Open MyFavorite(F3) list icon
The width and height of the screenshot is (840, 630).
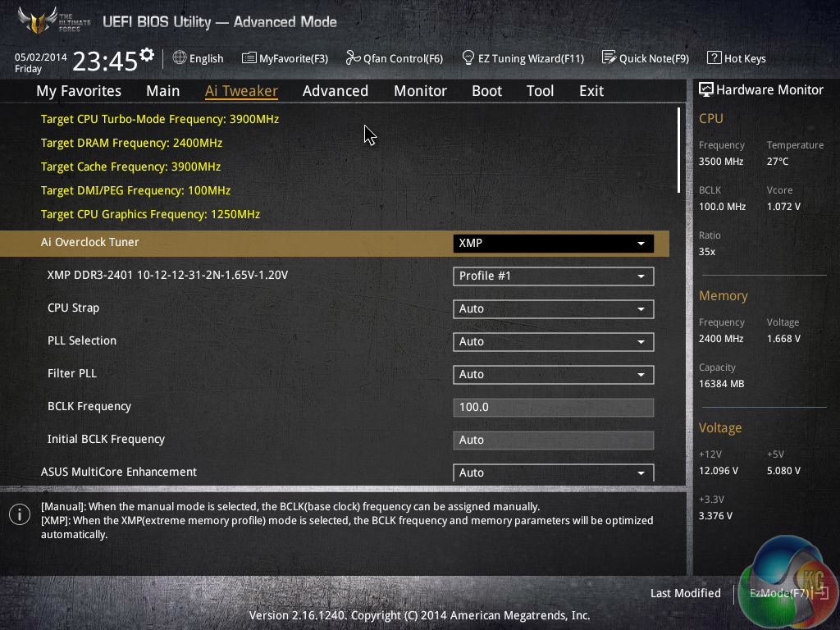(249, 58)
